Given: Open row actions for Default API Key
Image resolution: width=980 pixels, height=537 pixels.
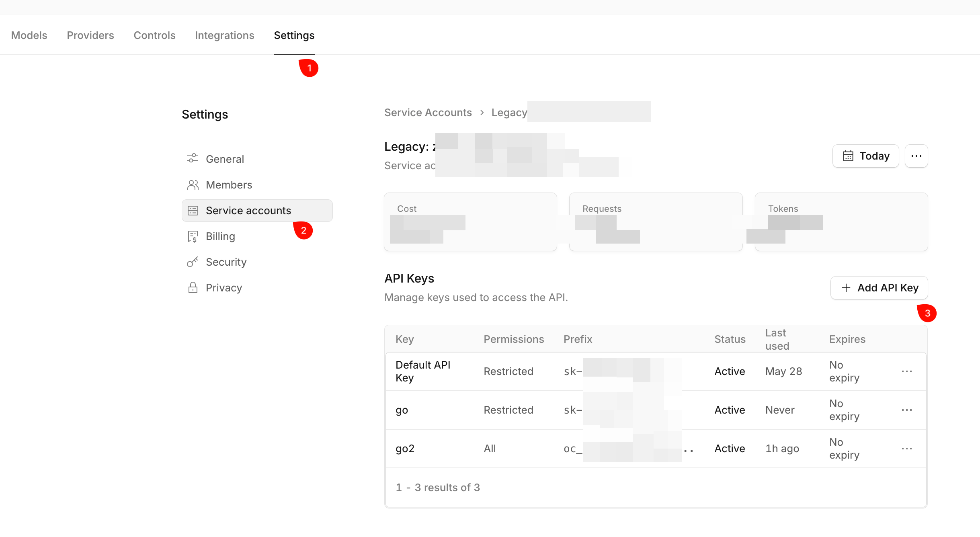Looking at the screenshot, I should [907, 371].
